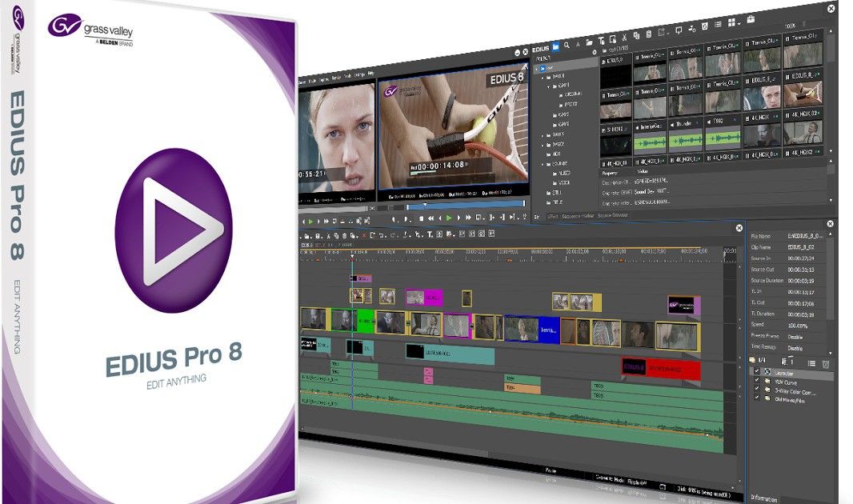Click the add title icon in bin toolbar

click(601, 41)
